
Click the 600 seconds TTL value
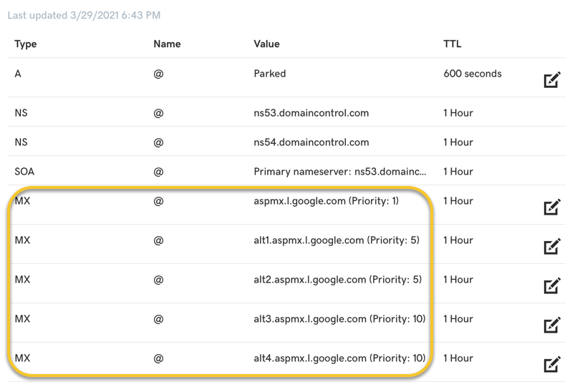472,73
